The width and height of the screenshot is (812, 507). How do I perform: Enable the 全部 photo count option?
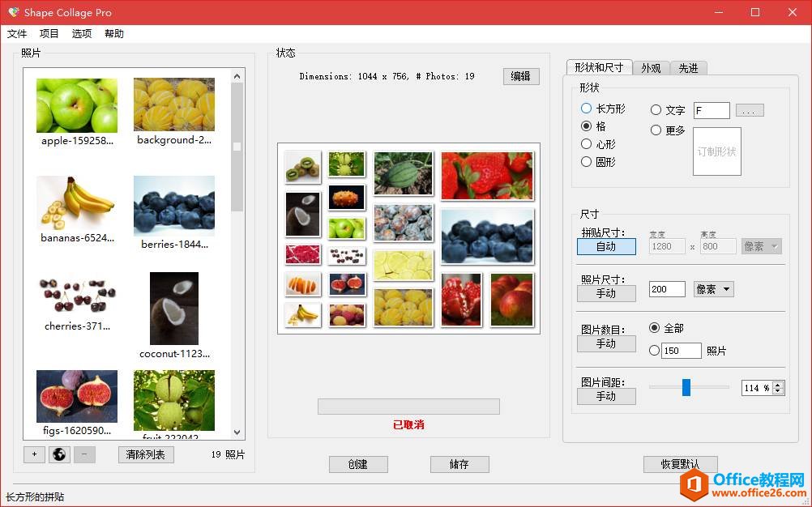point(655,328)
